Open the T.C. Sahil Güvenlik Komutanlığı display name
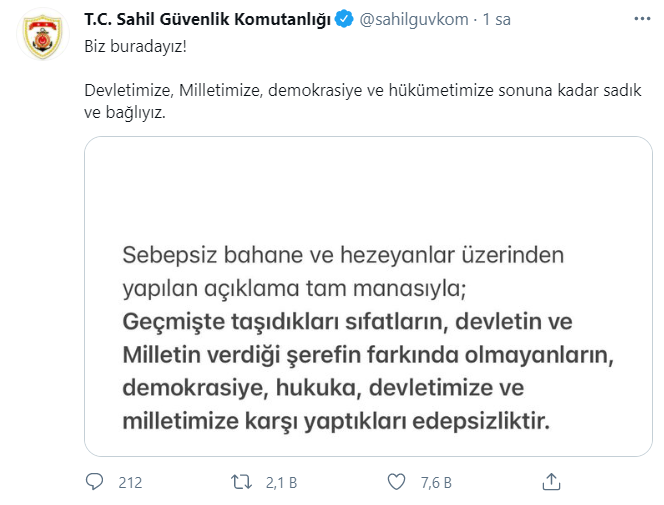The image size is (664, 505). tap(208, 19)
